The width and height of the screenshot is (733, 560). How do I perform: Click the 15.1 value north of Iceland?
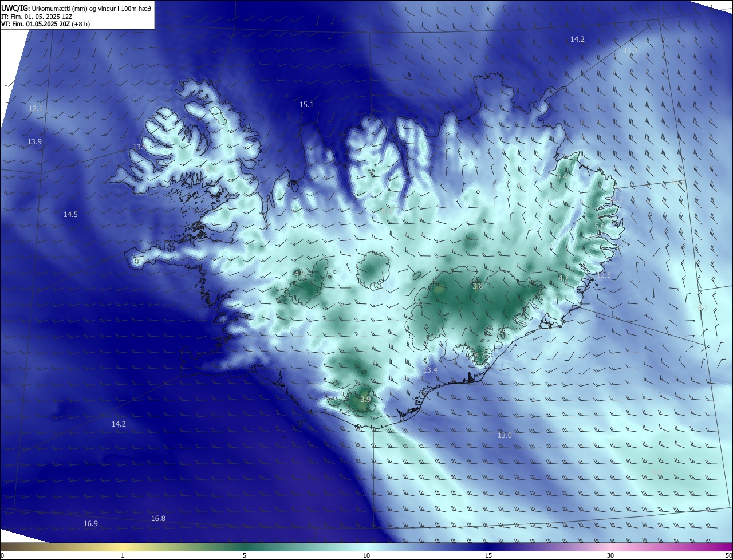tap(306, 104)
